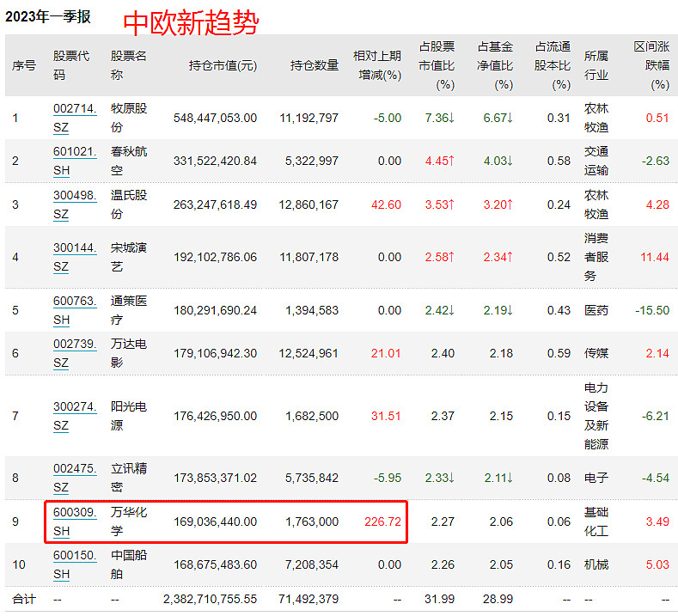
Task: Click holding value 176,426,950.00
Action: click(x=216, y=417)
